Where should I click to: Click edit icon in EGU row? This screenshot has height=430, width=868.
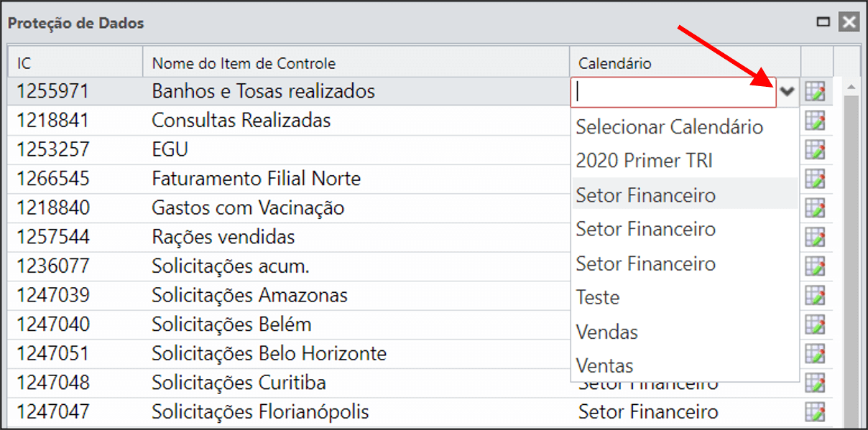815,149
